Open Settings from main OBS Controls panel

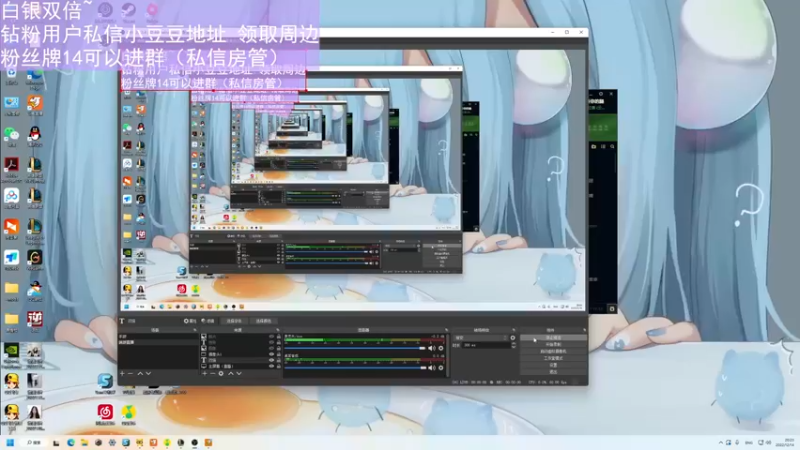554,365
